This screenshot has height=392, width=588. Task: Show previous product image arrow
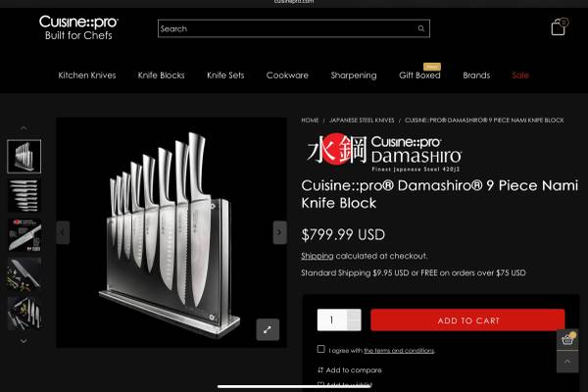(x=63, y=232)
